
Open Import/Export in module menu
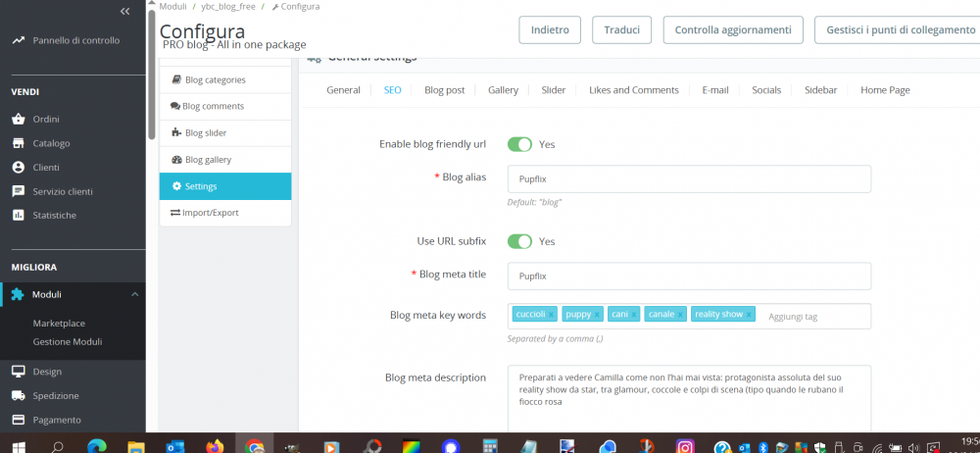pyautogui.click(x=225, y=213)
